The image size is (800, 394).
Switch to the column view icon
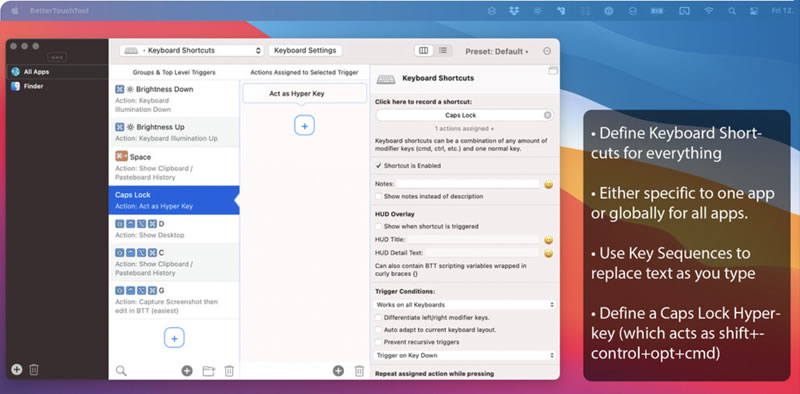coord(423,51)
